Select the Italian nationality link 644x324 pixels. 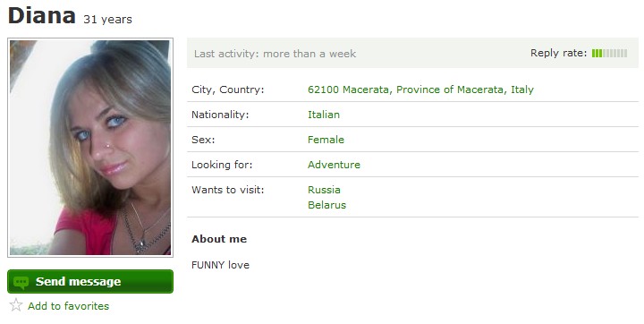coord(324,115)
